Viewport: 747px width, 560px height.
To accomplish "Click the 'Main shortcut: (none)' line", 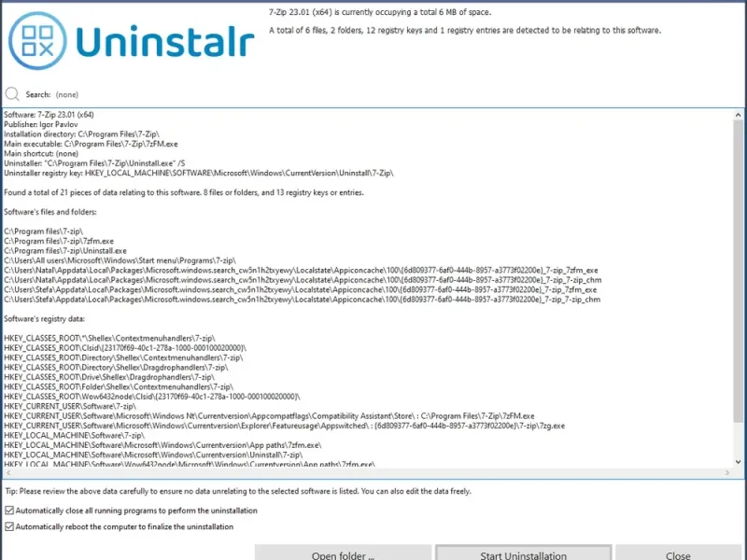I will [x=41, y=154].
